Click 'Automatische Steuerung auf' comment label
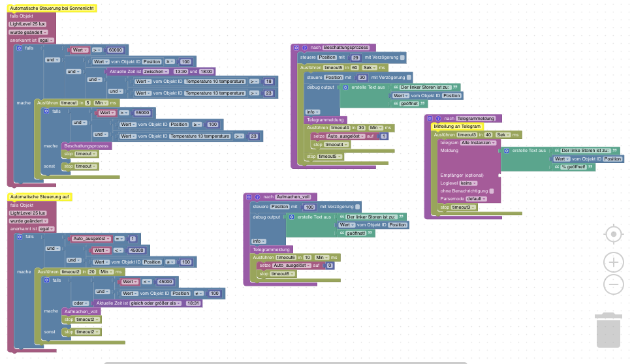 pyautogui.click(x=39, y=197)
